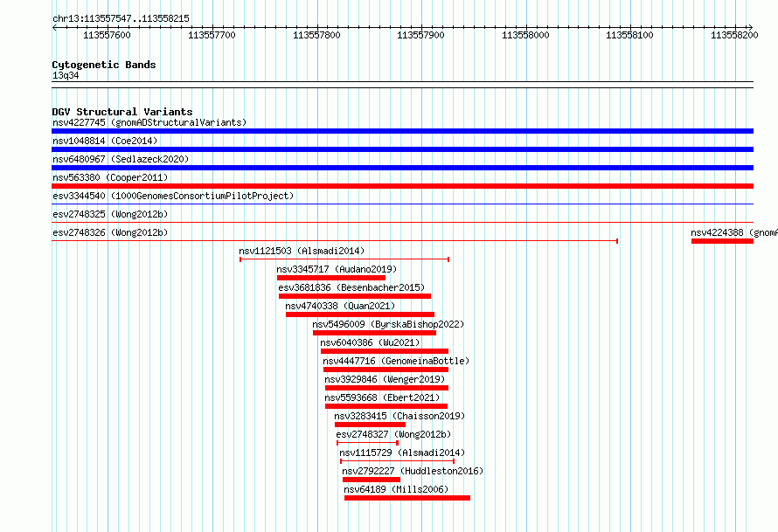Open nsv1121503 (Alsmadi2014) label

pos(302,251)
